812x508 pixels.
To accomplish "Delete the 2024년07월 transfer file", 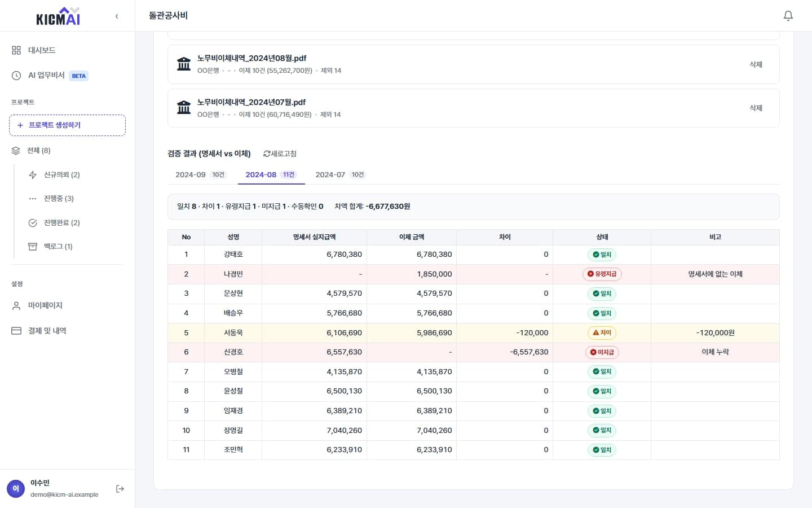I will tap(756, 108).
